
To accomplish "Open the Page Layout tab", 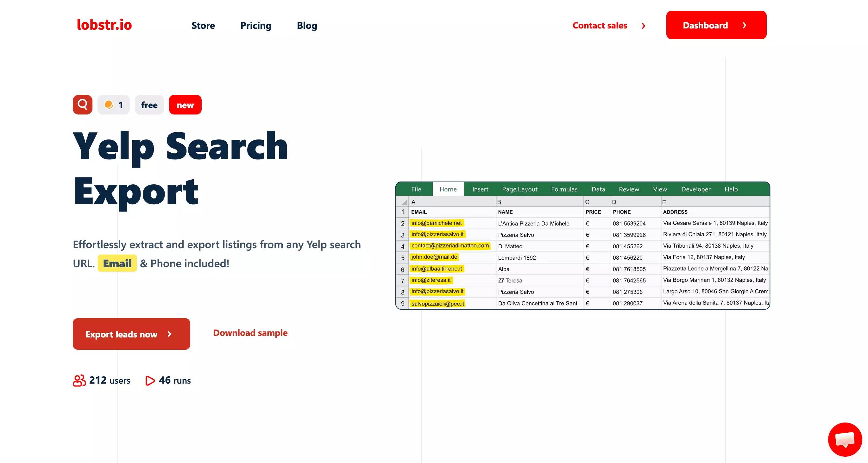I will coord(519,189).
